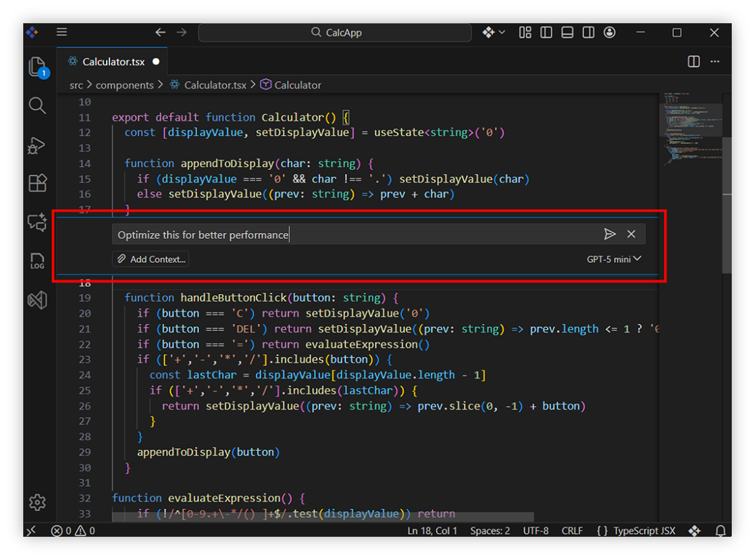Open the Accounts icon in the title bar

tap(609, 32)
